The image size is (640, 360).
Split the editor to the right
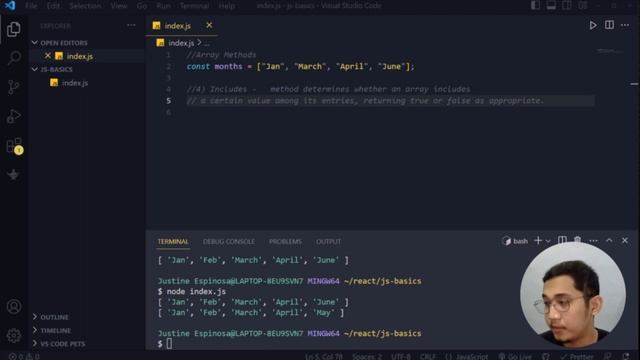tap(609, 25)
